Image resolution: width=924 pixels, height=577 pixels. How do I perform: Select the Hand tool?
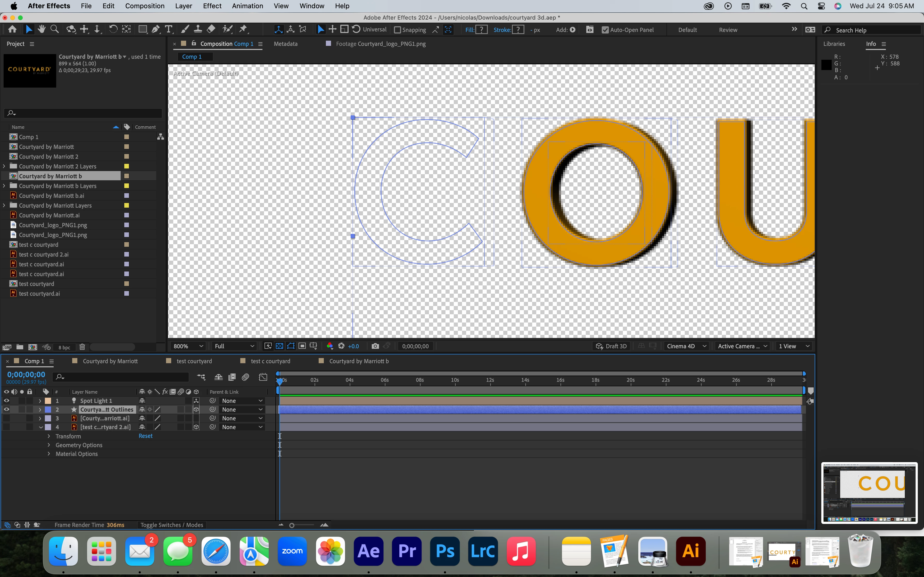pos(42,29)
